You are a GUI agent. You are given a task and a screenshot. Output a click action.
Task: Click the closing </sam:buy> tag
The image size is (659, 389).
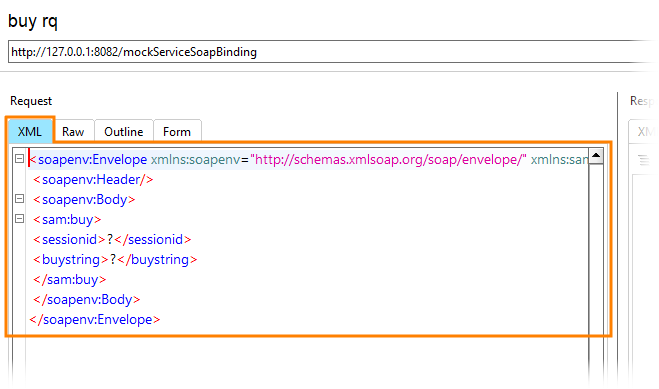click(70, 280)
